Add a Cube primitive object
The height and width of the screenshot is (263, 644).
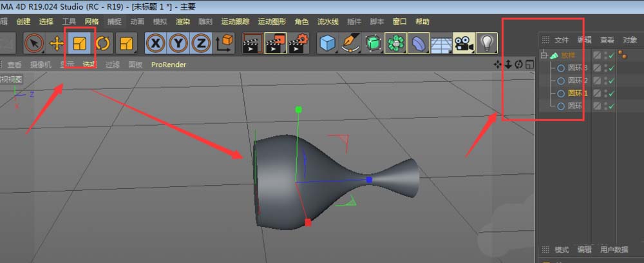[328, 43]
